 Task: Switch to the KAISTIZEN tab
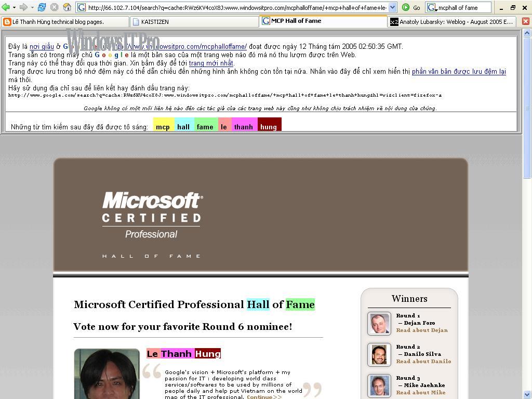coord(194,22)
